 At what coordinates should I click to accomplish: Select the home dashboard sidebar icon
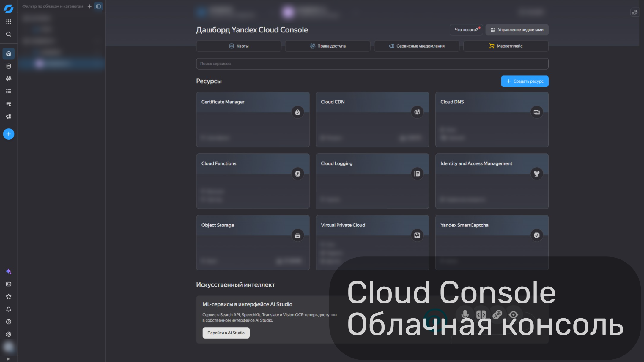click(9, 53)
